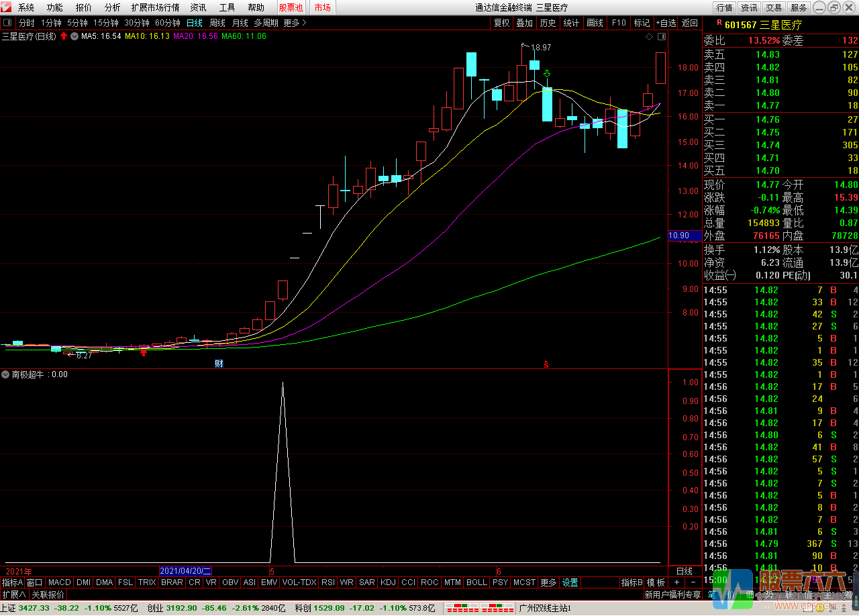
Task: Switch to the 分时 period tab
Action: [27, 23]
